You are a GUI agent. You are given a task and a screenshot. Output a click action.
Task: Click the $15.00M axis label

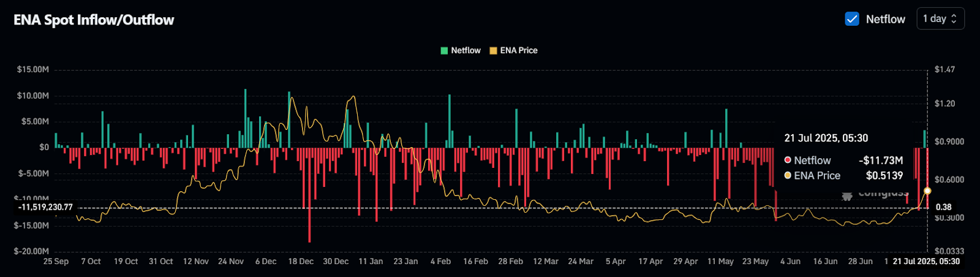tap(33, 69)
